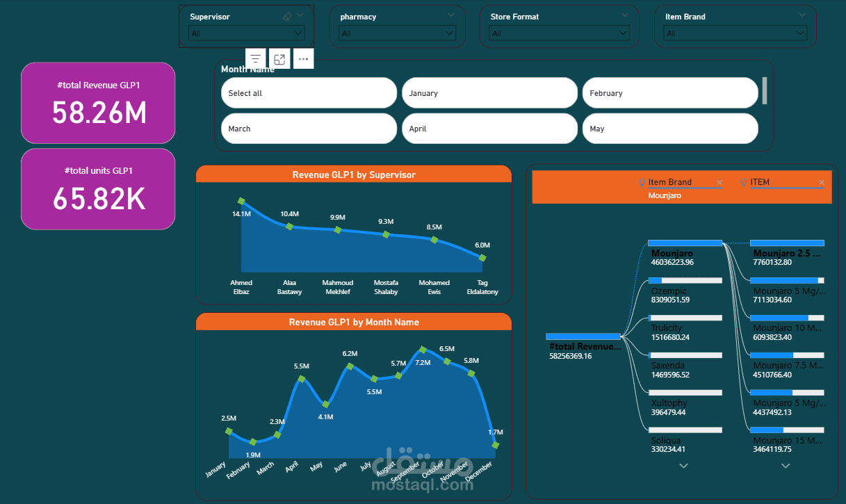Click June 6.2M data marker
Viewport: 846px width, 504px height.
pyautogui.click(x=350, y=366)
